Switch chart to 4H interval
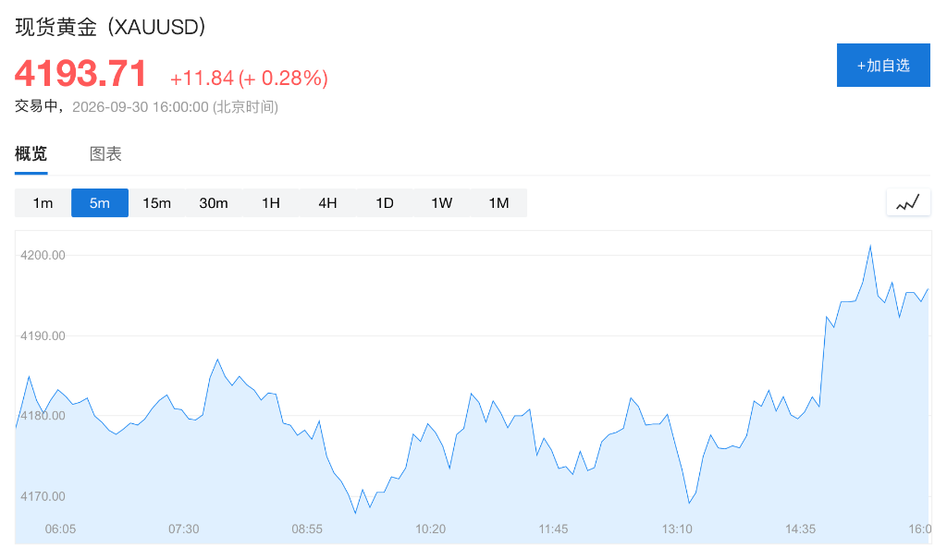Screen dimensions: 947x560 click(327, 202)
